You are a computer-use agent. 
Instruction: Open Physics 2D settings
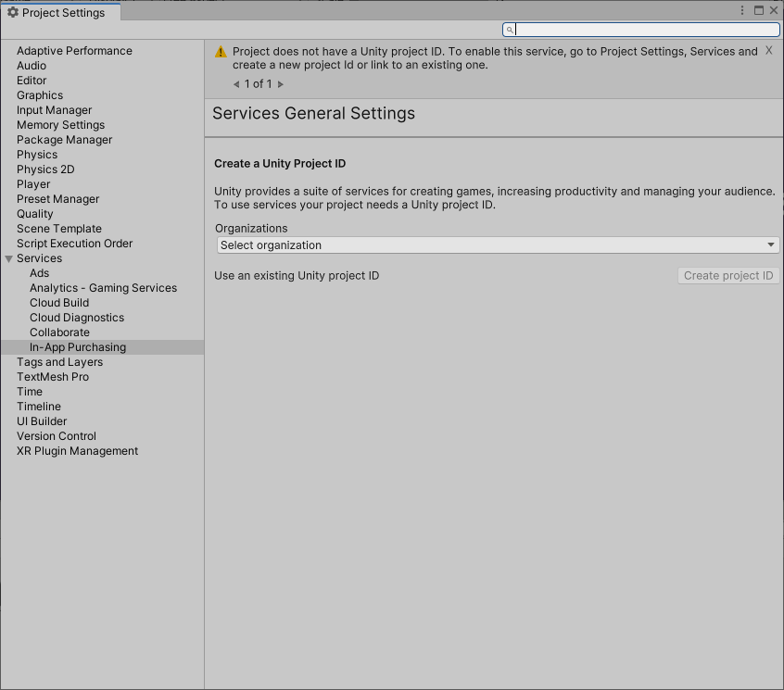tap(45, 169)
